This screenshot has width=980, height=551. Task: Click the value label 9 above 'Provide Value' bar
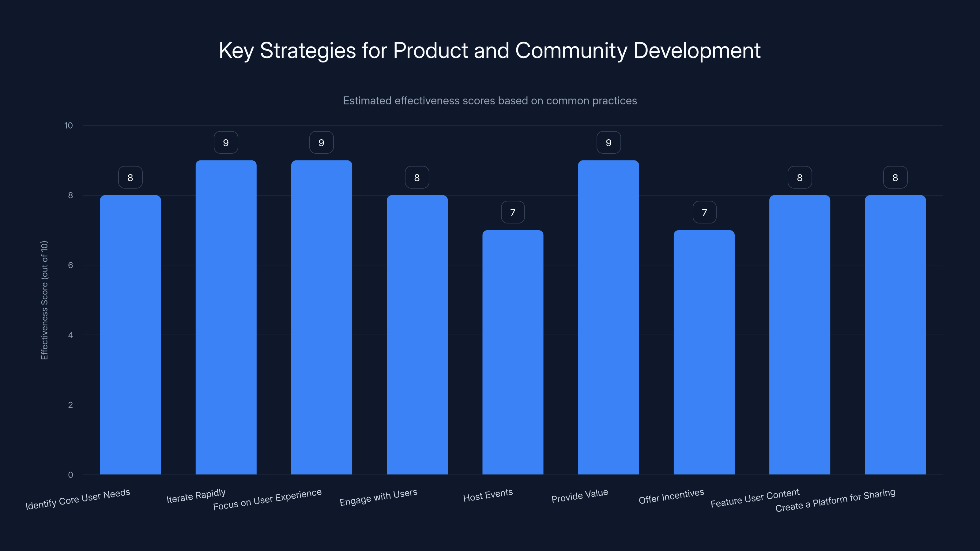click(609, 142)
